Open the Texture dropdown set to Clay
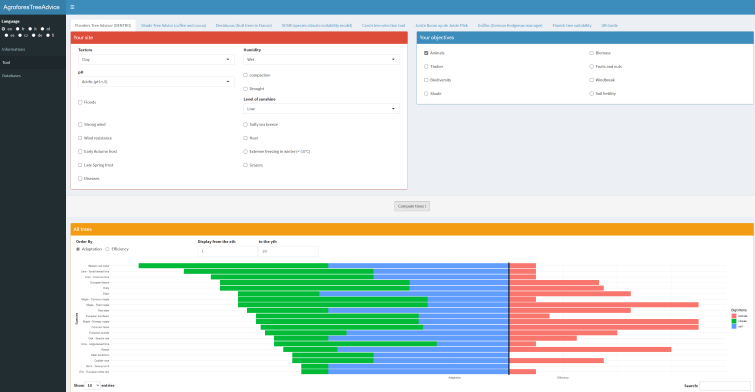Image resolution: width=755 pixels, height=392 pixels. point(156,60)
